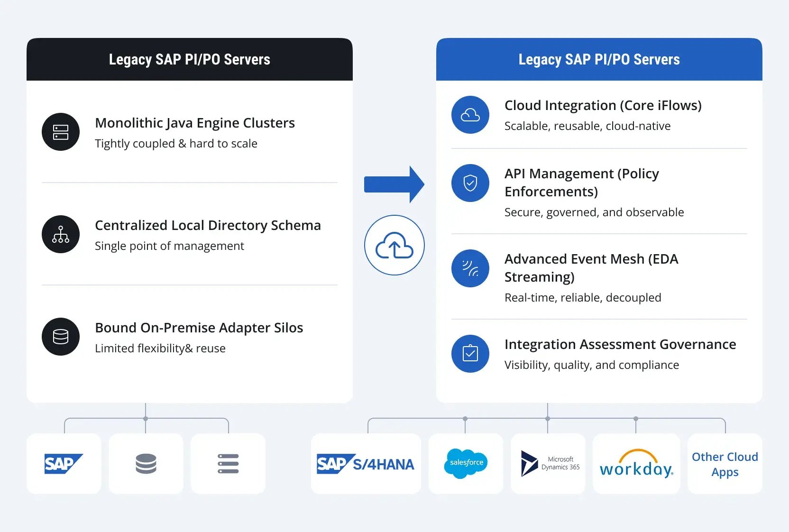The height and width of the screenshot is (532, 789).
Task: Click the text Limited flexibility& reuse
Action: [x=160, y=348]
